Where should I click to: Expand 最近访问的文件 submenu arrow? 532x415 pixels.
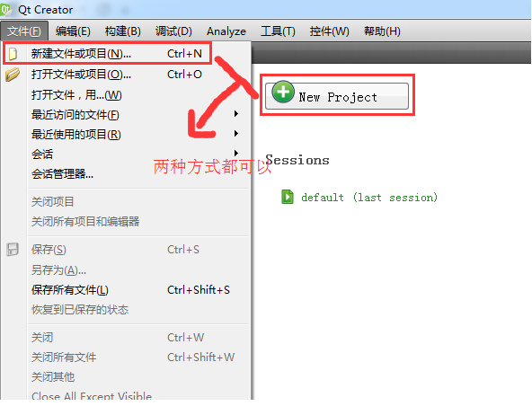pyautogui.click(x=236, y=114)
